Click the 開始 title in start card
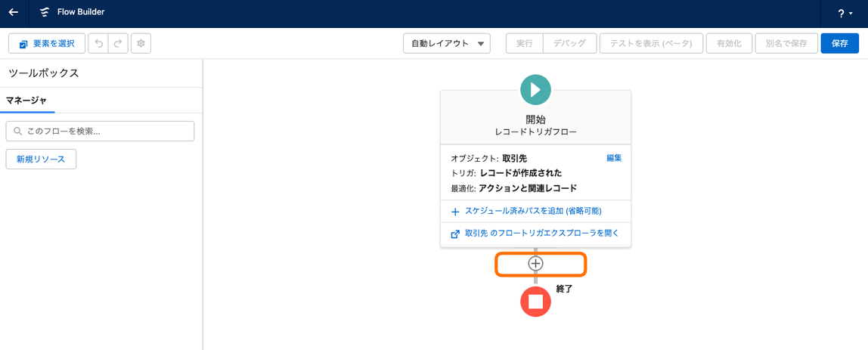Viewport: 868px width, 350px height. click(535, 119)
